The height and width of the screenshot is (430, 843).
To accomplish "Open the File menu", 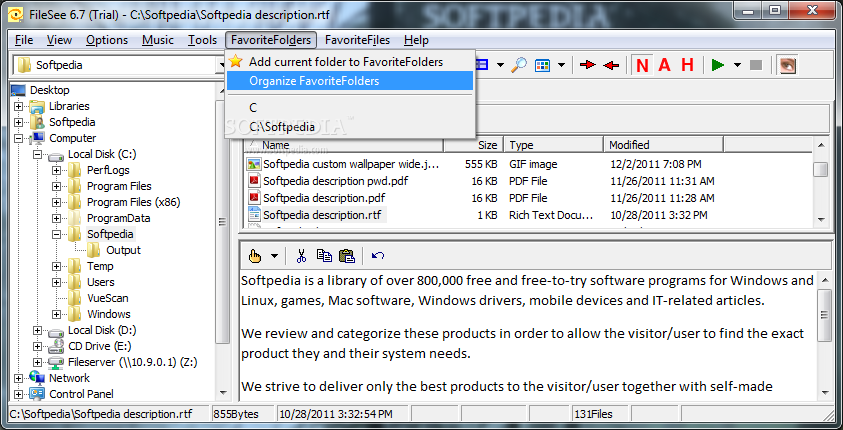I will [x=24, y=40].
